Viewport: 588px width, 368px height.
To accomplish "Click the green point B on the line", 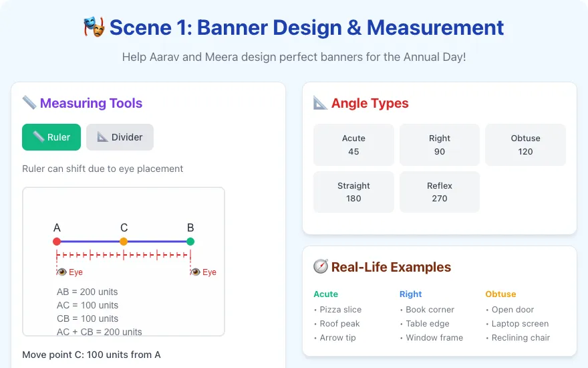I will pos(190,242).
